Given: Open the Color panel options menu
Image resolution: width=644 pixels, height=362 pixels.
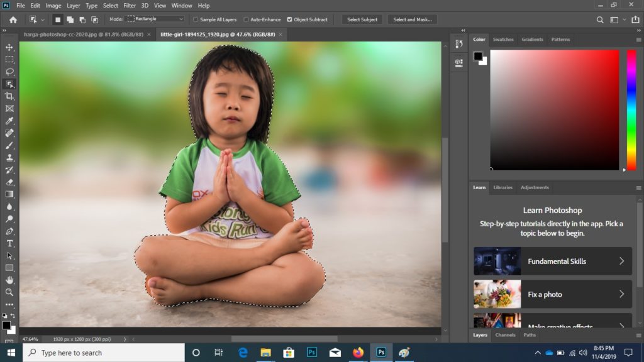Looking at the screenshot, I should tap(639, 40).
